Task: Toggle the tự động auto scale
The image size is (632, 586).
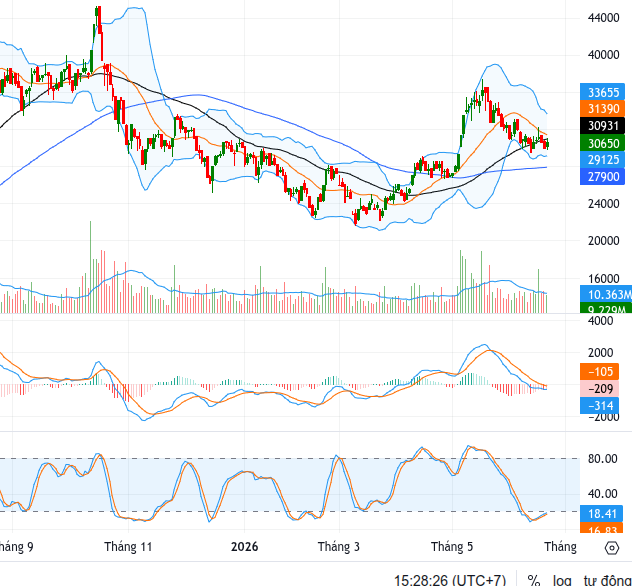Action: (x=607, y=580)
